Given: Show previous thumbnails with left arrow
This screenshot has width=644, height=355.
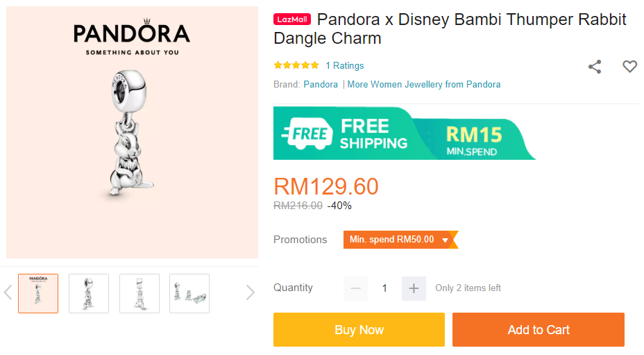Looking at the screenshot, I should pyautogui.click(x=8, y=292).
